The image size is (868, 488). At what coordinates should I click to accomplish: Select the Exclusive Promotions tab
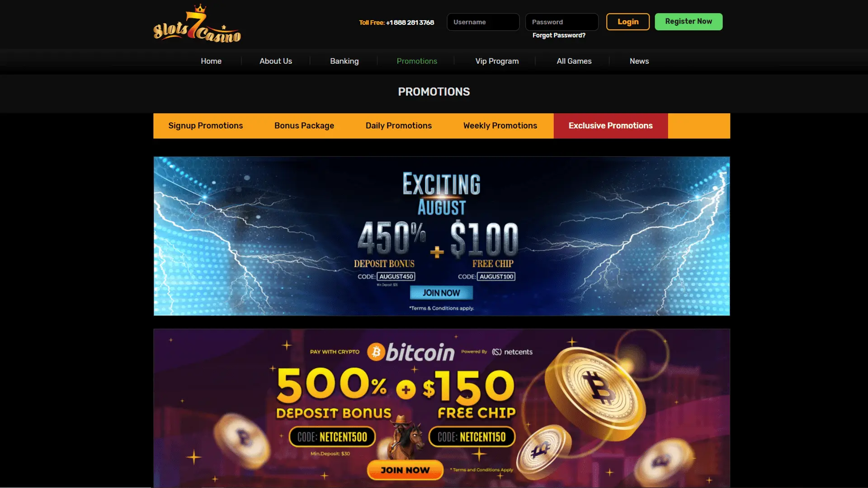pyautogui.click(x=610, y=126)
